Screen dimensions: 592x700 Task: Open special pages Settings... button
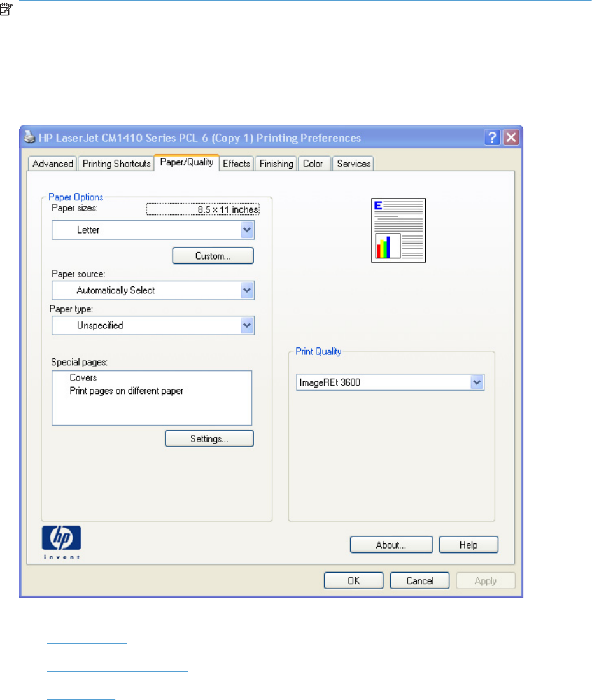209,438
